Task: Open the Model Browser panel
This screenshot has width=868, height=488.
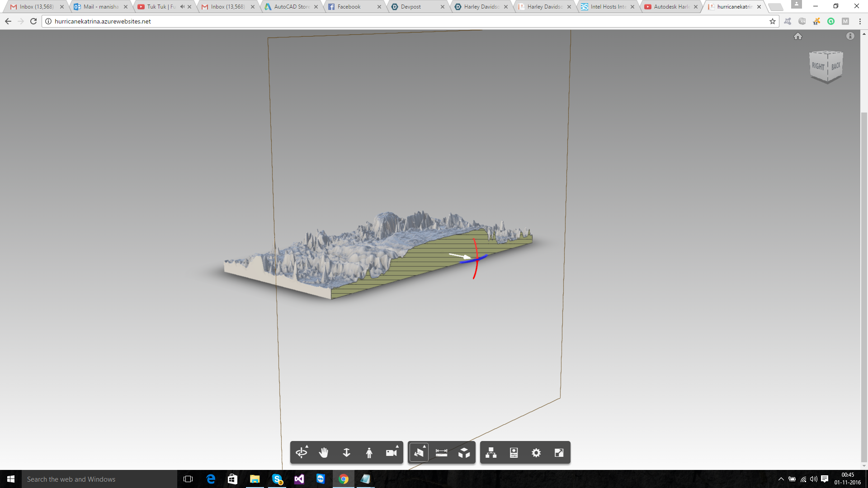Action: (x=491, y=453)
